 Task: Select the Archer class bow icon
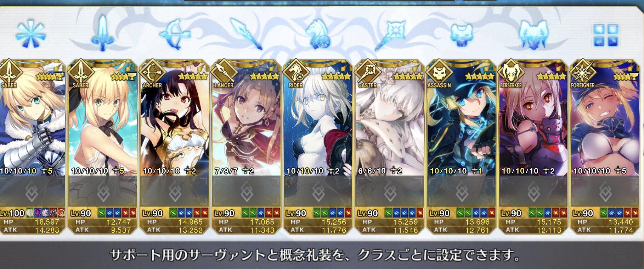pyautogui.click(x=175, y=34)
